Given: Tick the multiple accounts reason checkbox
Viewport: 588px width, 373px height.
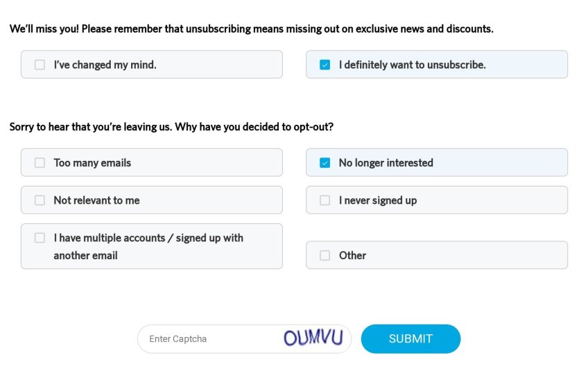Looking at the screenshot, I should [40, 238].
